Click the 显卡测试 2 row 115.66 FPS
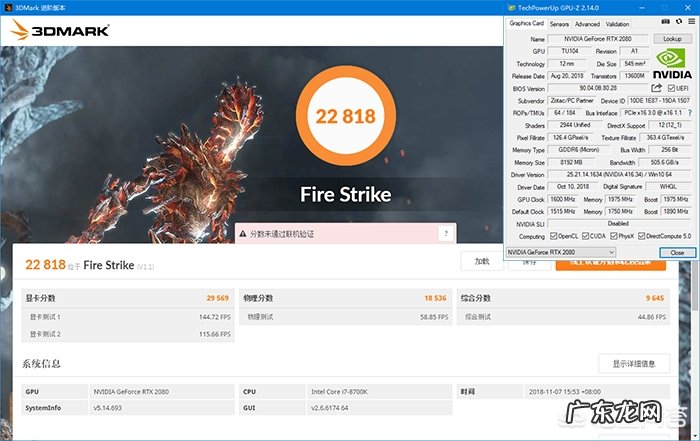The height and width of the screenshot is (441, 700). pyautogui.click(x=127, y=334)
